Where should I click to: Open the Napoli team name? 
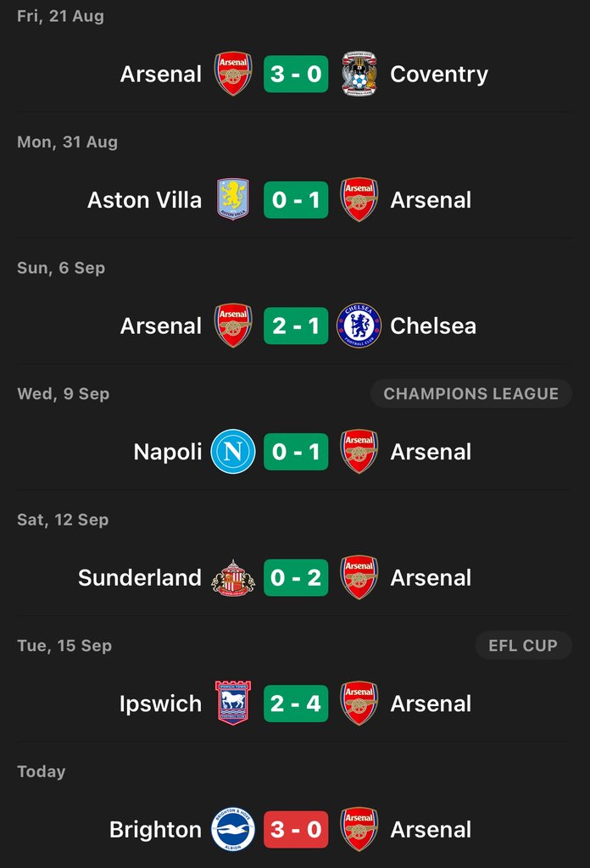tap(168, 452)
